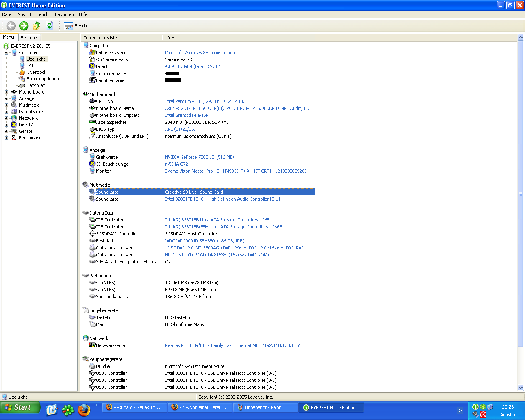Open the Bericht toolbar button

click(76, 26)
